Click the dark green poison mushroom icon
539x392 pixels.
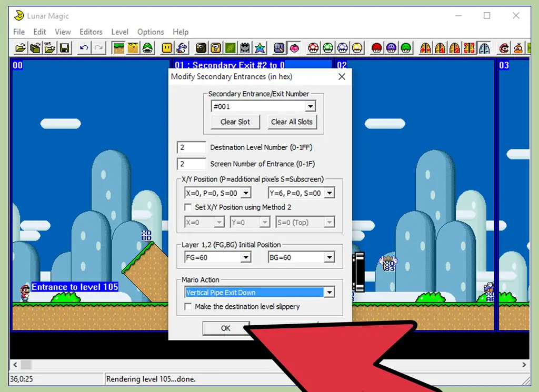point(406,48)
